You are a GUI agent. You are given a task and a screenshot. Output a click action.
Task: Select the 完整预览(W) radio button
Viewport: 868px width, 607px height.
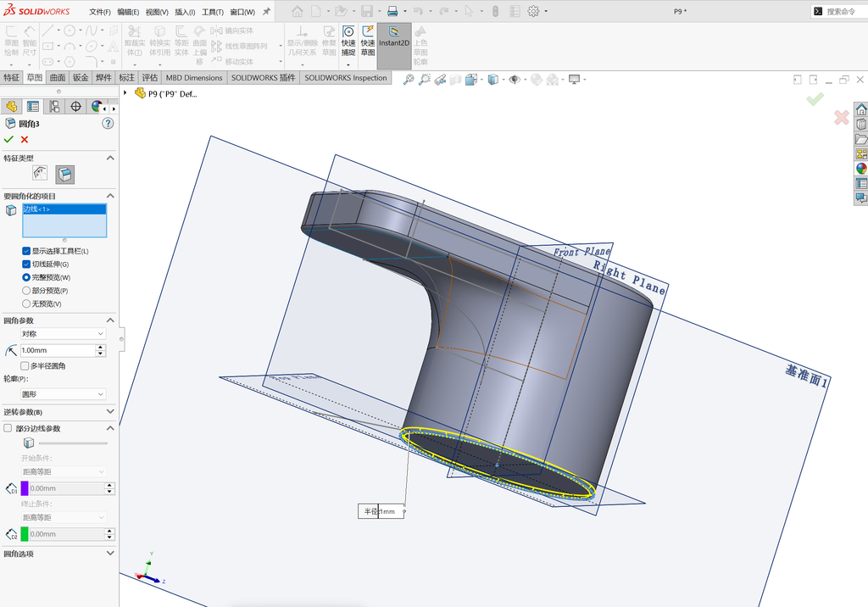tap(26, 277)
